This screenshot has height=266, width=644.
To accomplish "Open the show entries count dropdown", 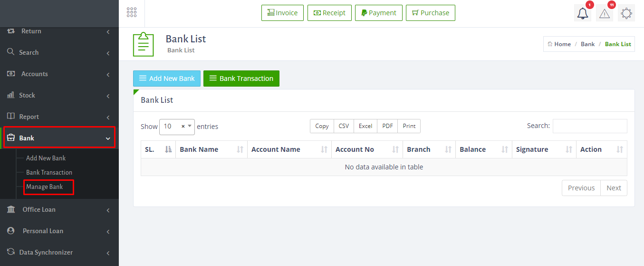I will point(177,127).
